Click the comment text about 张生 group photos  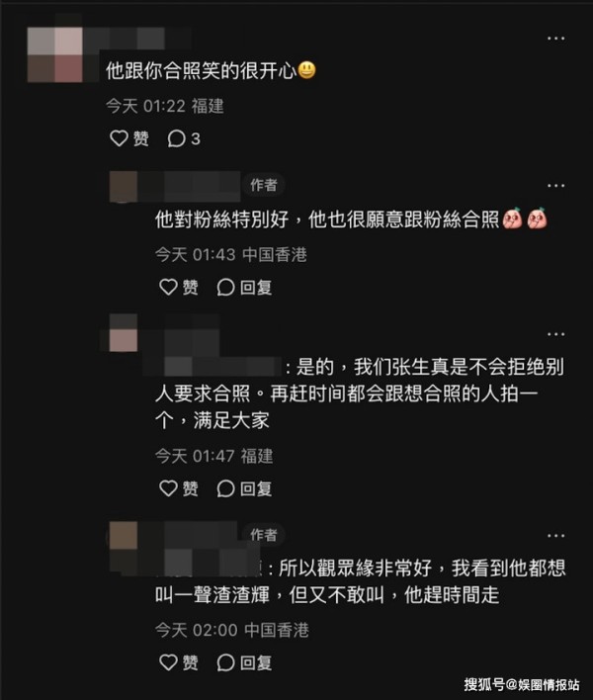[360, 394]
